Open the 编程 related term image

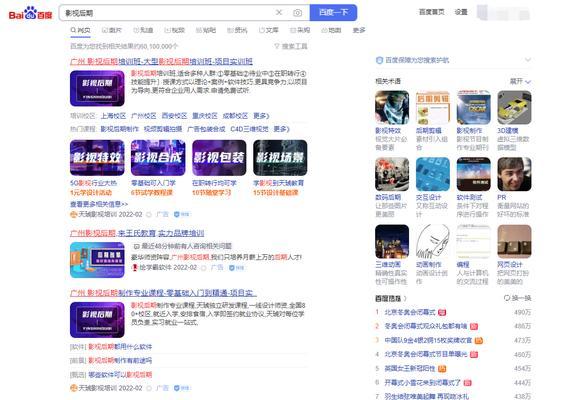(473, 241)
